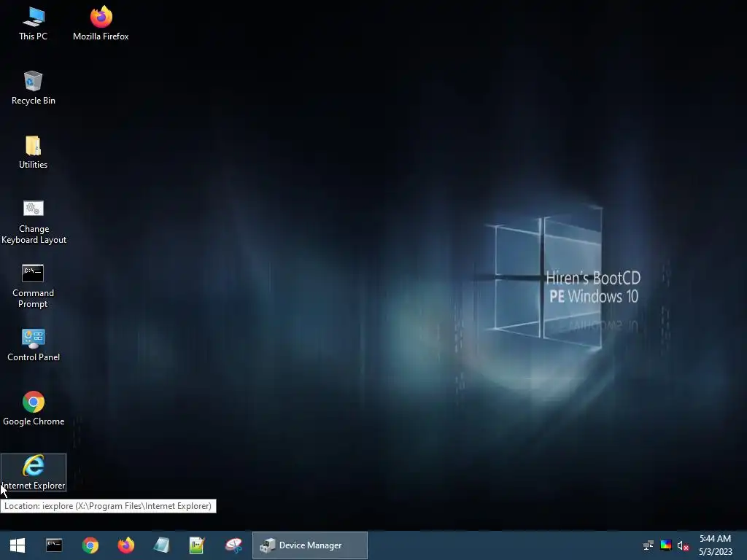Click the muted volume tray icon
The height and width of the screenshot is (560, 747).
point(683,545)
